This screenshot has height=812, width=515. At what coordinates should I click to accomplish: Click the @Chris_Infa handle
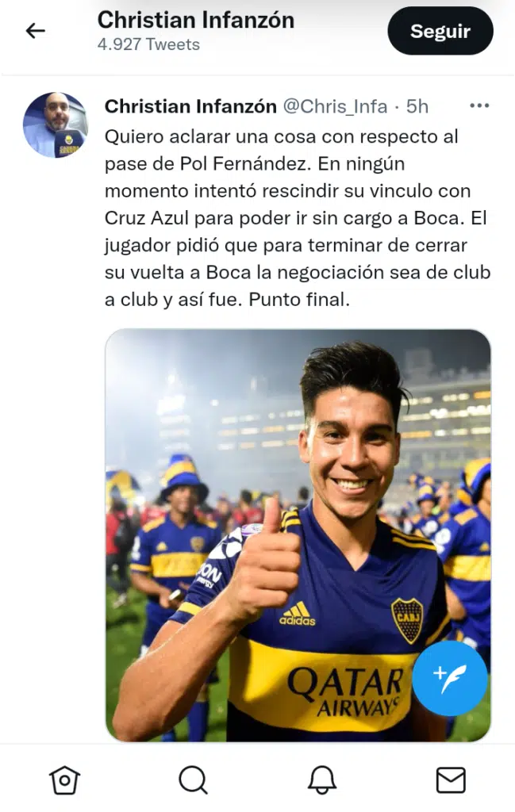coord(335,106)
